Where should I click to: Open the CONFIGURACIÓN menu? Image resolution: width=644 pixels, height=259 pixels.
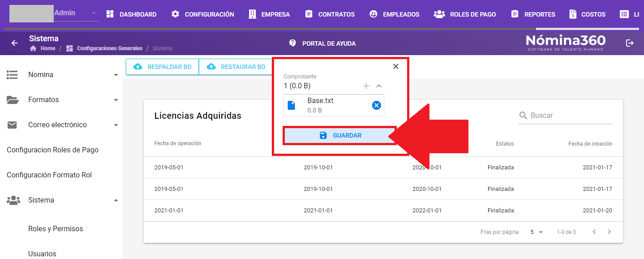click(202, 14)
